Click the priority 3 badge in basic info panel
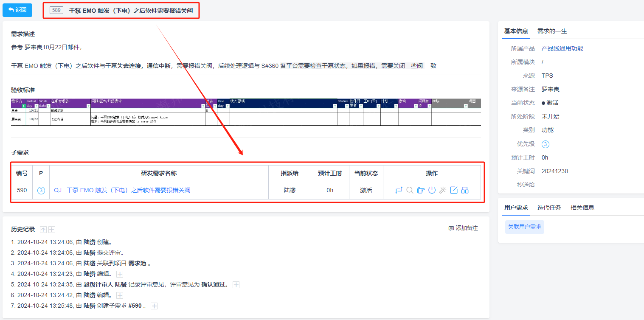 coord(546,144)
